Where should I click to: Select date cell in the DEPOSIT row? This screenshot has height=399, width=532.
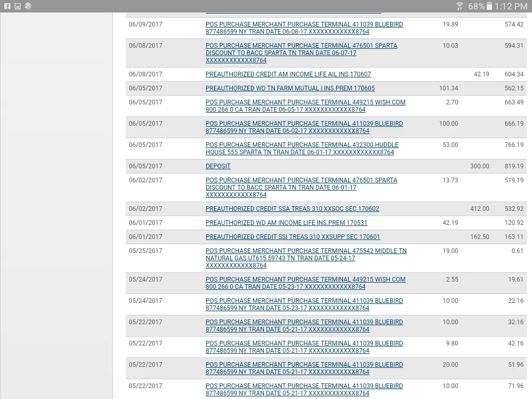145,166
